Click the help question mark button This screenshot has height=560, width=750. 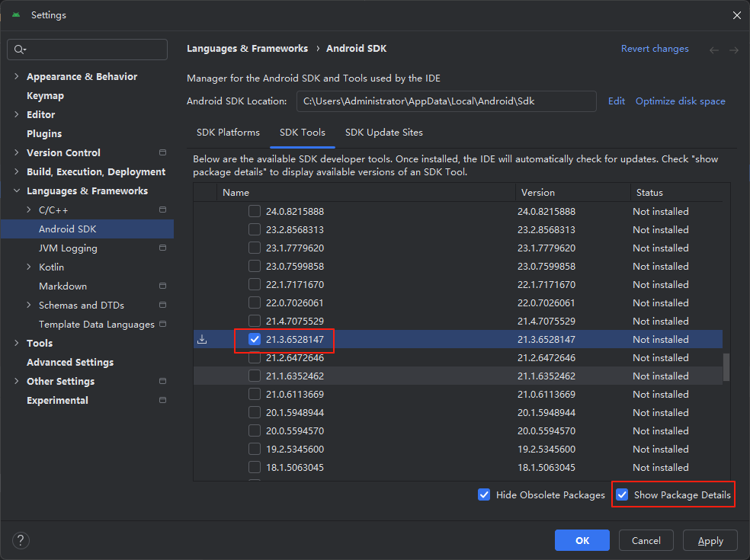(21, 541)
